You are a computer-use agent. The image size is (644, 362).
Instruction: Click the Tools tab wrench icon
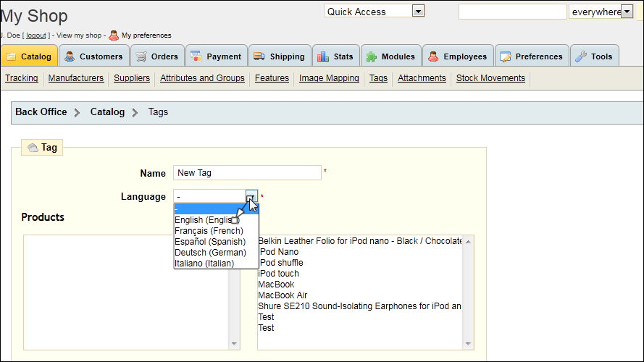pos(581,56)
